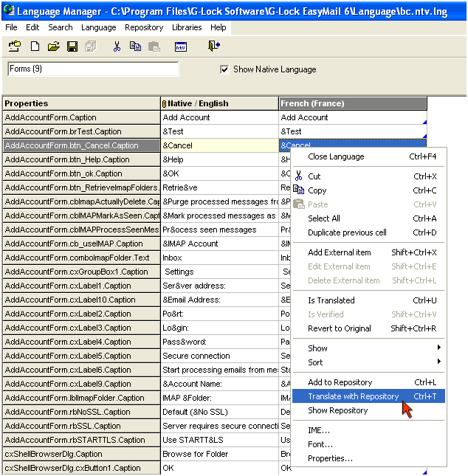Open the File menu
This screenshot has height=476, width=468.
[x=11, y=27]
